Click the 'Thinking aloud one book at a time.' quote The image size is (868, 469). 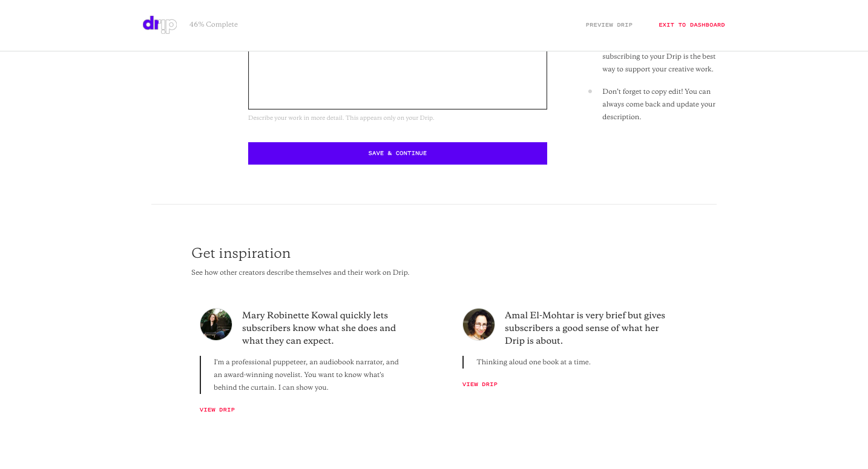533,362
